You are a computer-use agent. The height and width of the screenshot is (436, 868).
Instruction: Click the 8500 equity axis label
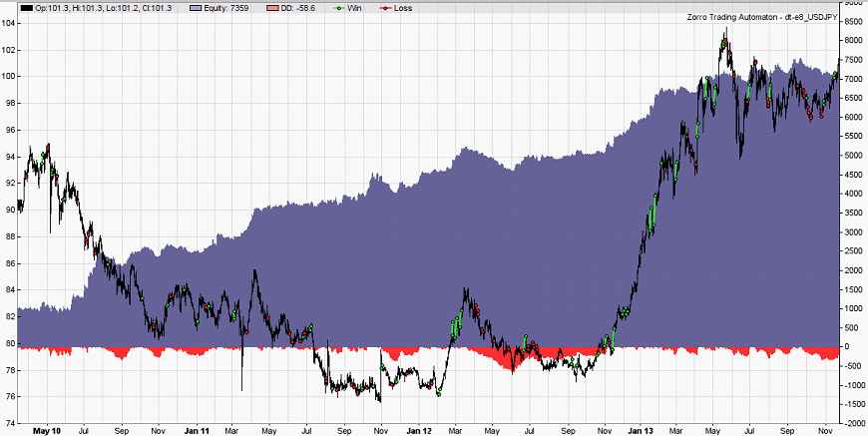point(853,22)
